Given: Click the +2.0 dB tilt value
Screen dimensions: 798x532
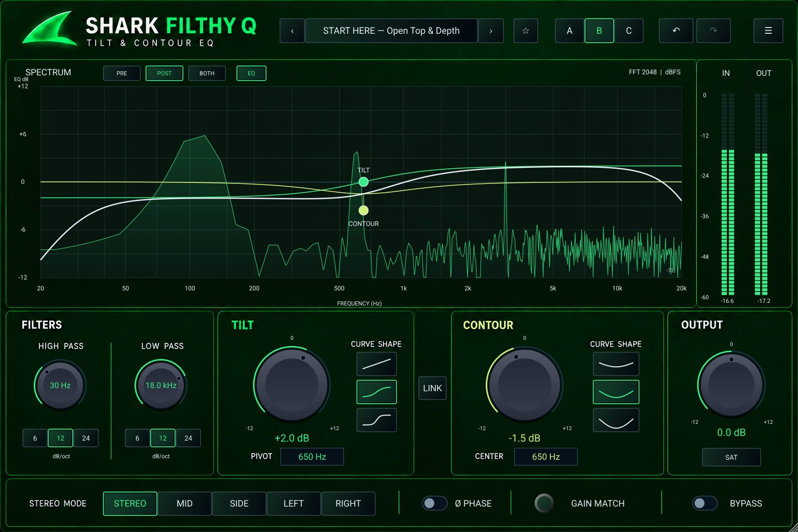Looking at the screenshot, I should pyautogui.click(x=292, y=438).
